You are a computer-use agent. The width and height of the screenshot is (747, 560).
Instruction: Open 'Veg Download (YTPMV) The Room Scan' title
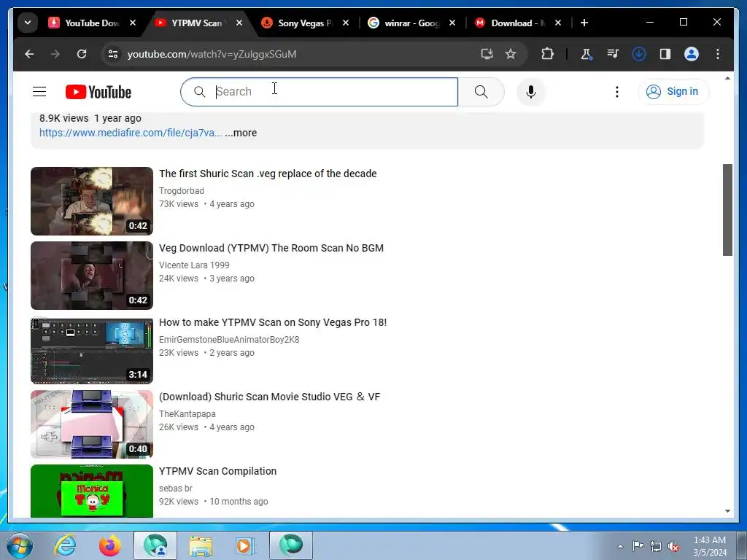point(271,248)
